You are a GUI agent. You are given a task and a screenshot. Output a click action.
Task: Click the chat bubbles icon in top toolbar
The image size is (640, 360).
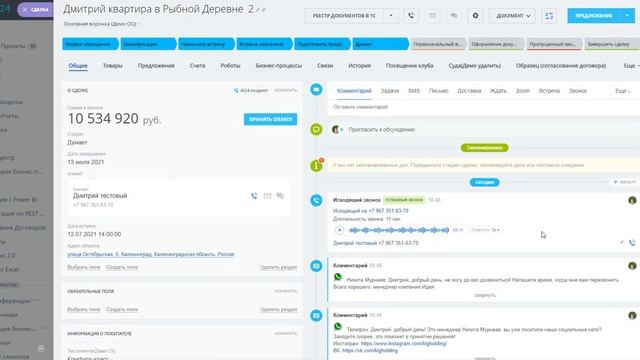(454, 16)
